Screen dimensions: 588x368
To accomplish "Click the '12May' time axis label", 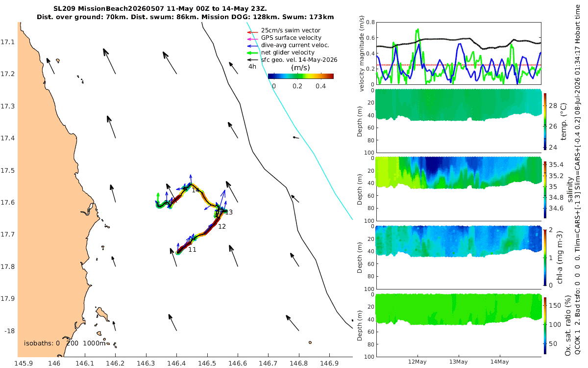I will point(417,361).
